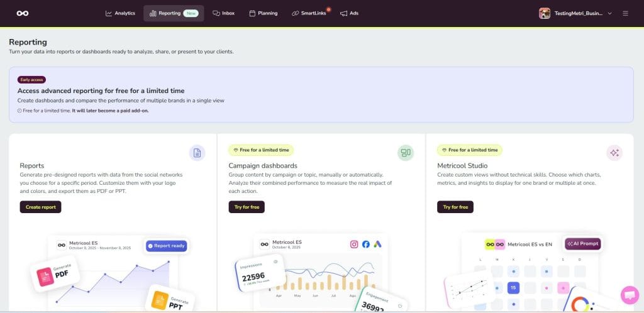Click the Planning calendar icon

click(x=252, y=14)
